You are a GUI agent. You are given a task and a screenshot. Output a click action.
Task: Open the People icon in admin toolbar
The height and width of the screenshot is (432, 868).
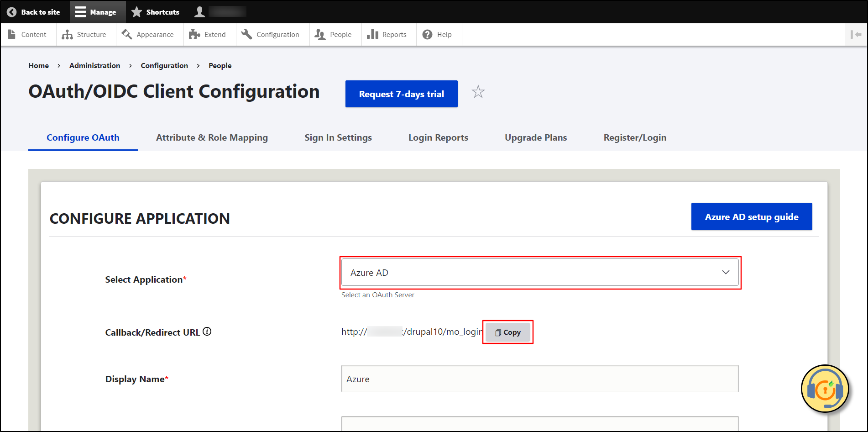319,34
